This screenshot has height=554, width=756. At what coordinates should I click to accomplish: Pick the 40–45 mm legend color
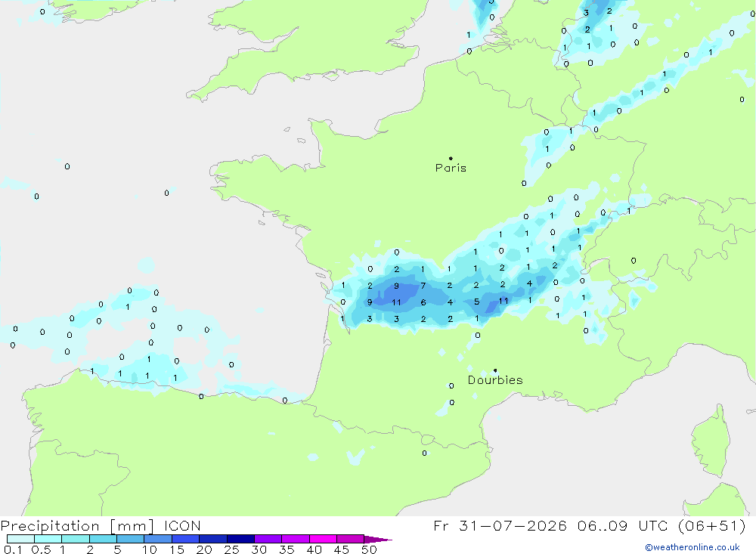[x=323, y=539]
